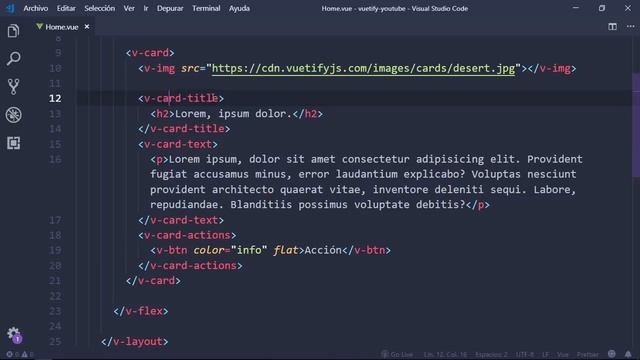Open the Archivo menu

point(36,8)
